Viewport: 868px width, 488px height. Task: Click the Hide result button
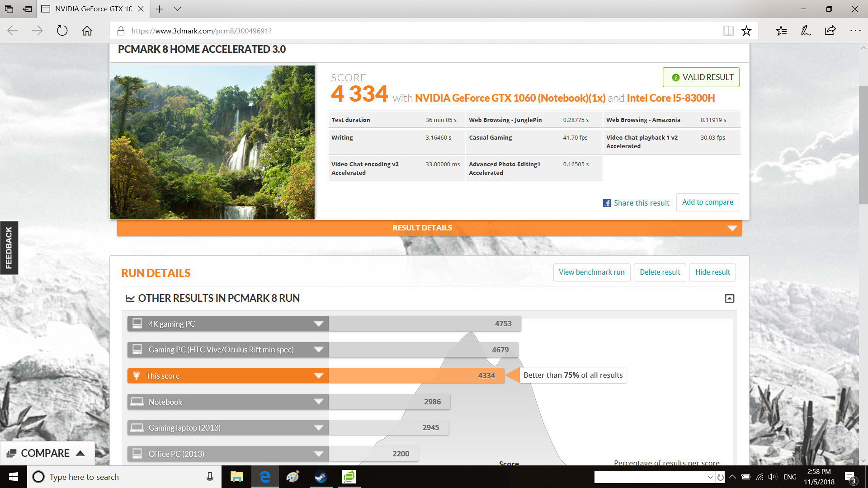(712, 272)
